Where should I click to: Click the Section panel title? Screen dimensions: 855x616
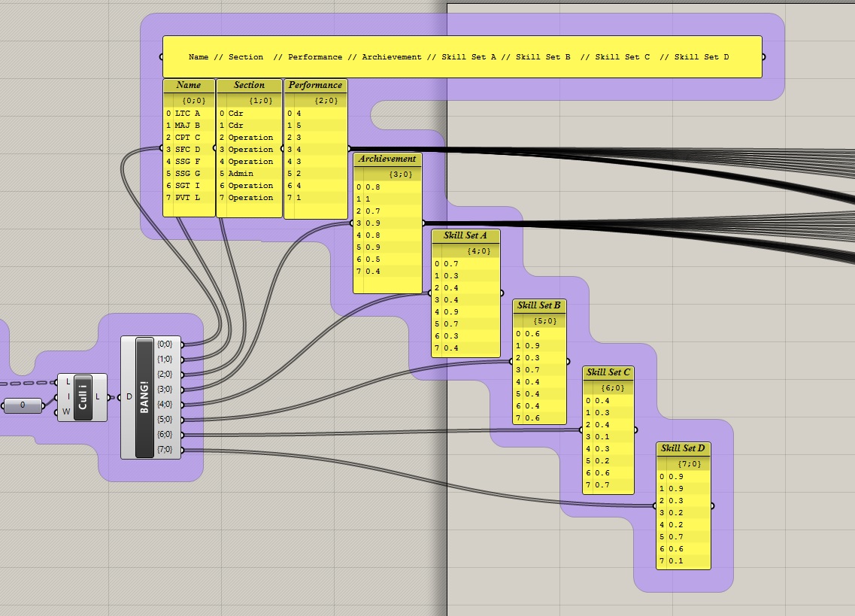[249, 85]
